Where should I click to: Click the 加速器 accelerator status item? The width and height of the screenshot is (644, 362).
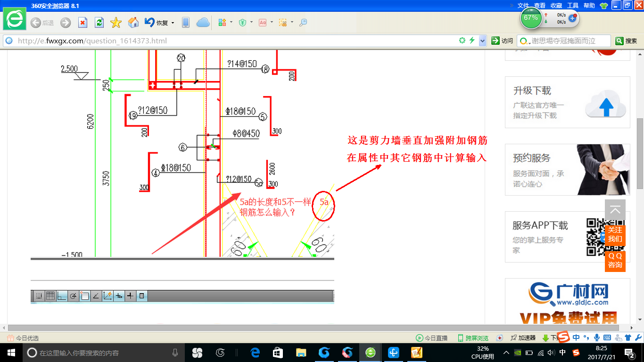523,338
